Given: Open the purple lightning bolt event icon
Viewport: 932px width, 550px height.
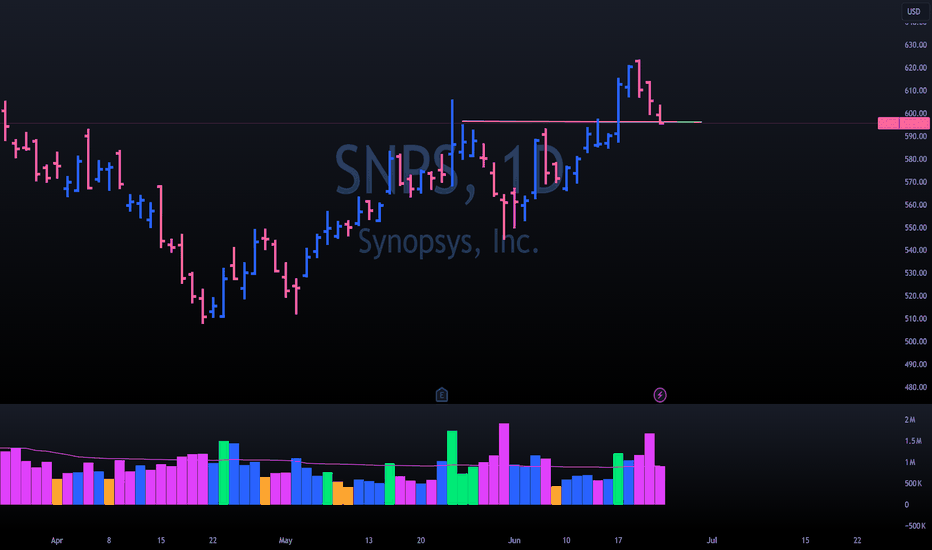Looking at the screenshot, I should pos(660,395).
